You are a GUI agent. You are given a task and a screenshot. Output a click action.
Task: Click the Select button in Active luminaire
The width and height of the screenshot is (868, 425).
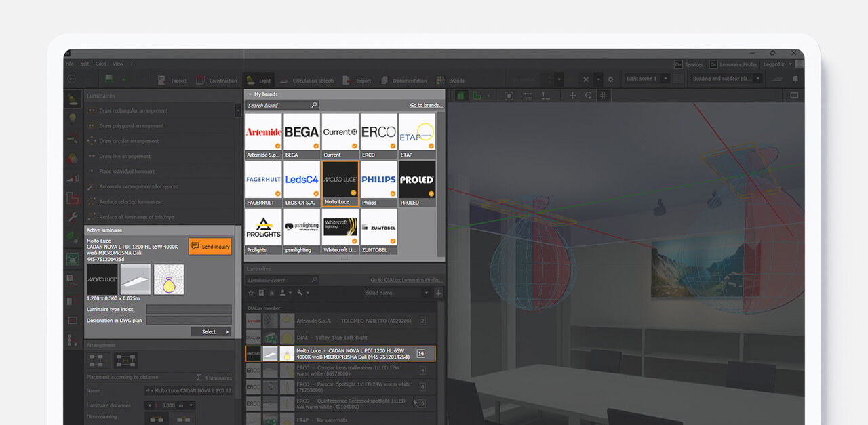[x=211, y=331]
